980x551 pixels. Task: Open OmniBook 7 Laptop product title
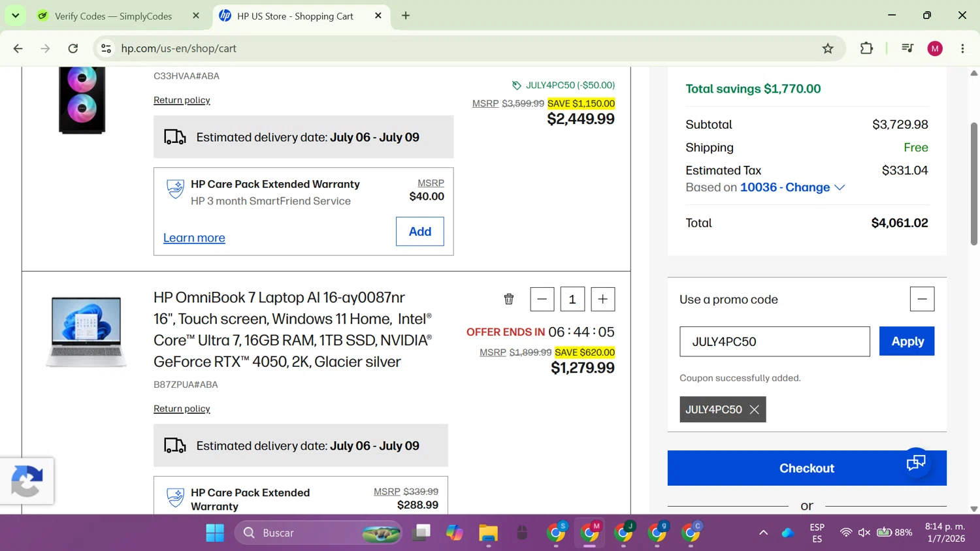[x=293, y=329]
